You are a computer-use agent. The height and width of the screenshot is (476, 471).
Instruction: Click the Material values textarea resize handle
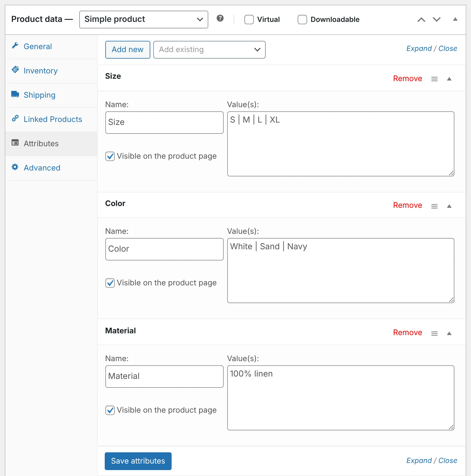(451, 427)
